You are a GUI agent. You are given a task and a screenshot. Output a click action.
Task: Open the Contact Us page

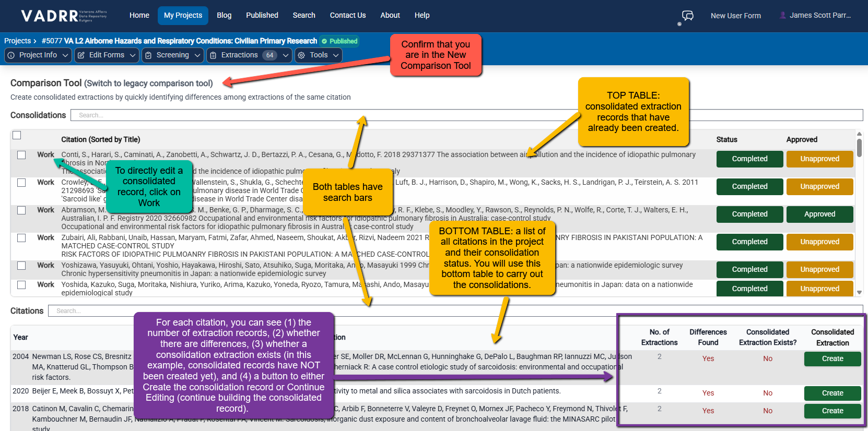coord(348,16)
